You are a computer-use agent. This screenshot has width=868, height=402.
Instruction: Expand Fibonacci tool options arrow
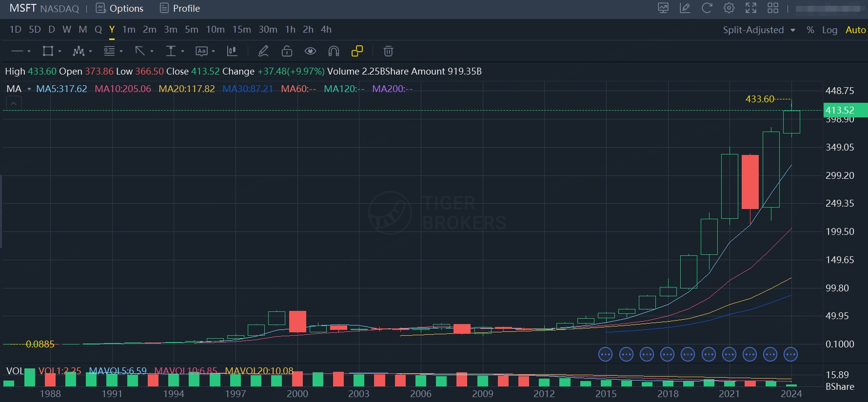coord(121,51)
